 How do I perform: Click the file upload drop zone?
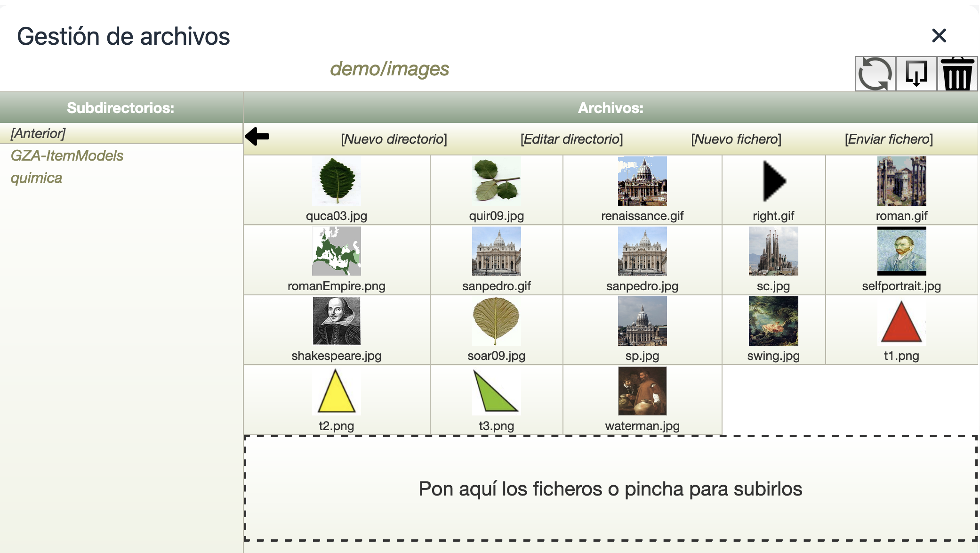pos(610,488)
